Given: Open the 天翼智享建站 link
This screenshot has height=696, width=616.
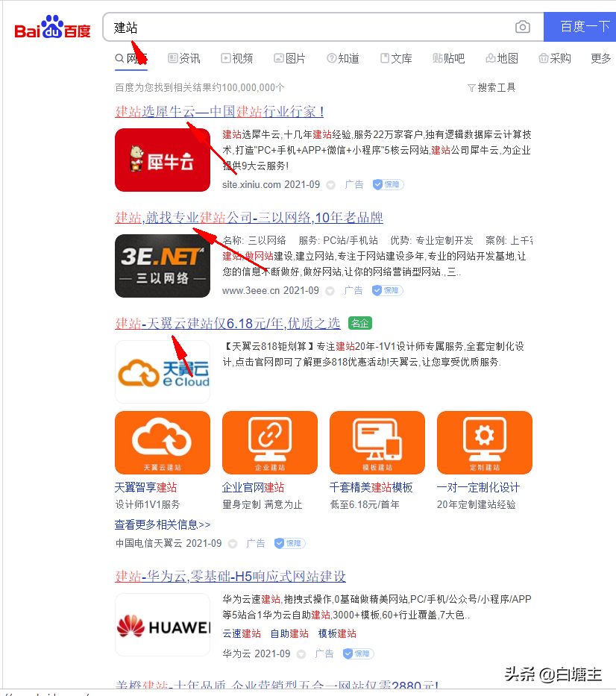Looking at the screenshot, I should [x=146, y=487].
